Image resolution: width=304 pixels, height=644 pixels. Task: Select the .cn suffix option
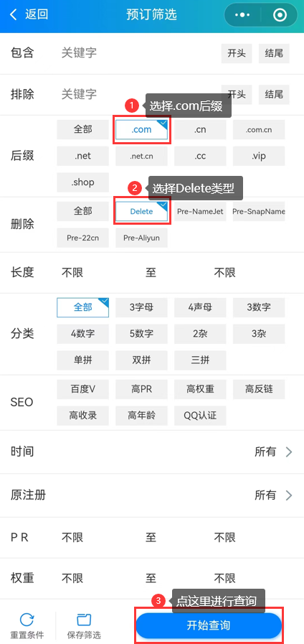[200, 130]
